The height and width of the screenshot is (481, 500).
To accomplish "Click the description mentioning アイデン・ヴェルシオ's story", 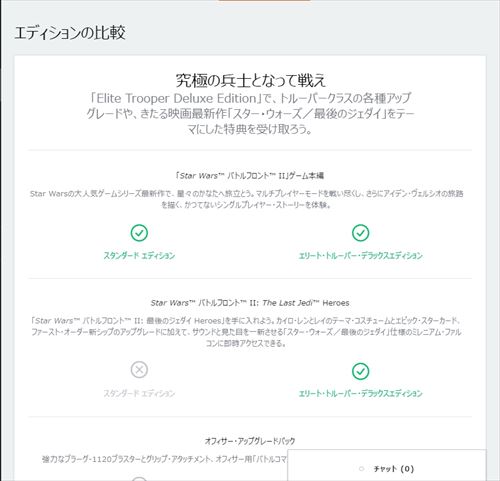I will tap(247, 199).
